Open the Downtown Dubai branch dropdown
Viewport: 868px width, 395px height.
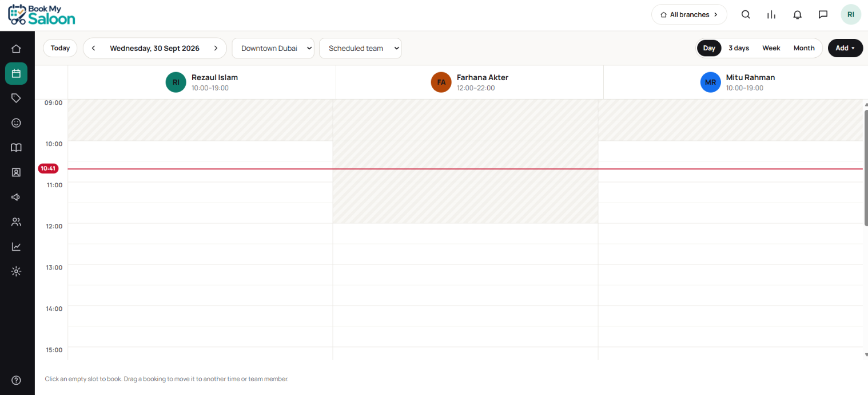click(273, 48)
